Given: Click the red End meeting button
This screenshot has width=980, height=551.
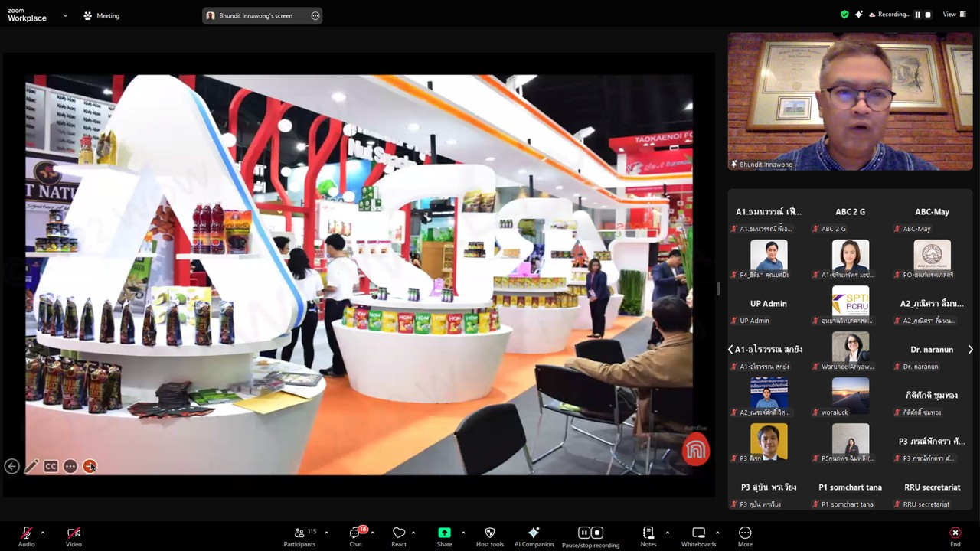Looking at the screenshot, I should pyautogui.click(x=955, y=536).
